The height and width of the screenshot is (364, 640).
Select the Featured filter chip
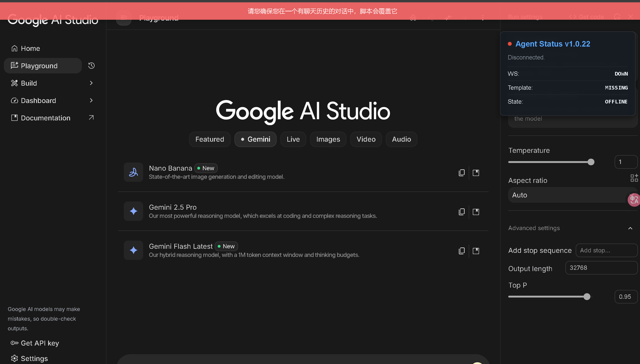(x=210, y=139)
